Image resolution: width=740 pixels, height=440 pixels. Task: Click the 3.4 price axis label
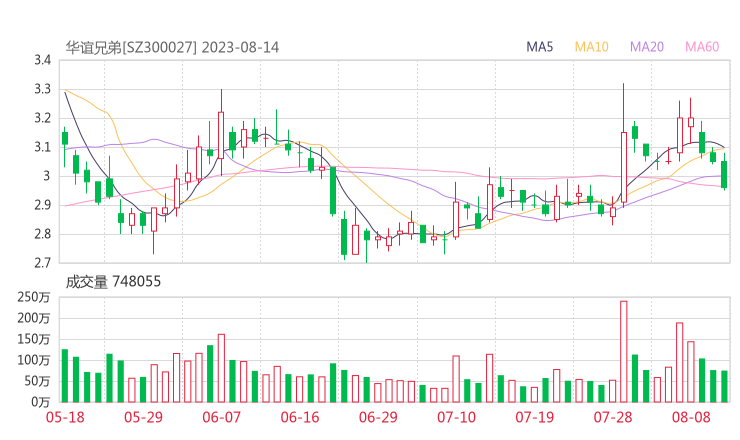click(x=42, y=60)
